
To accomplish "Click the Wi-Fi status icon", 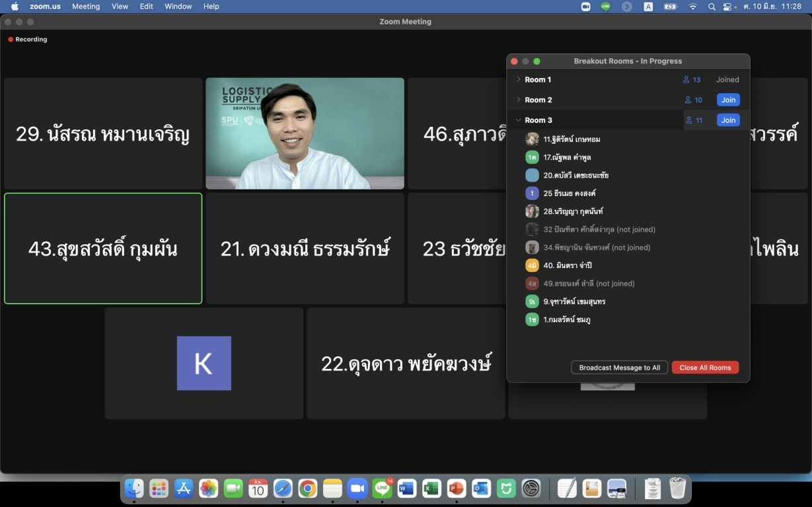I will pyautogui.click(x=692, y=7).
